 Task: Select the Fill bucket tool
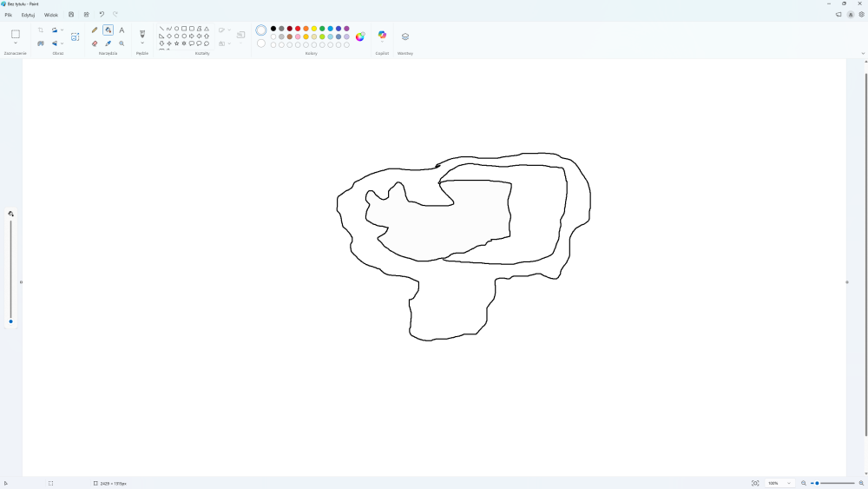point(108,30)
